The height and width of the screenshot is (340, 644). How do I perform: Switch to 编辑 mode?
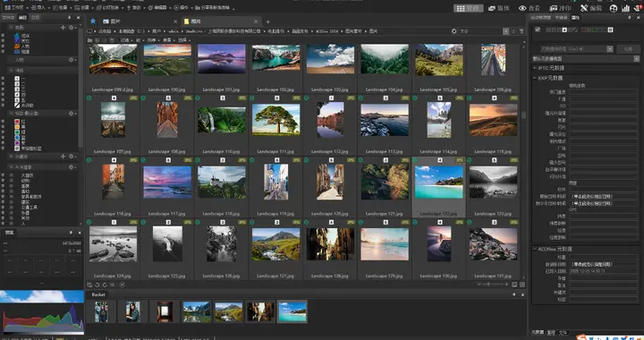point(591,8)
